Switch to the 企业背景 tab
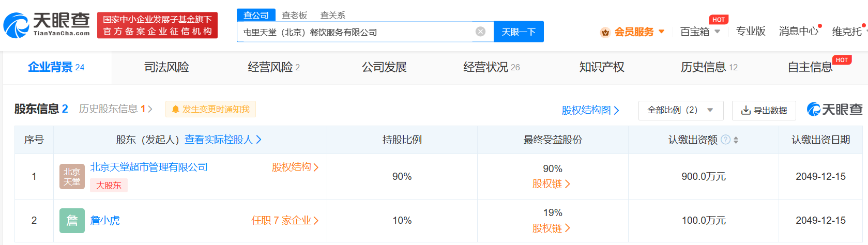The height and width of the screenshot is (245, 868). point(56,67)
